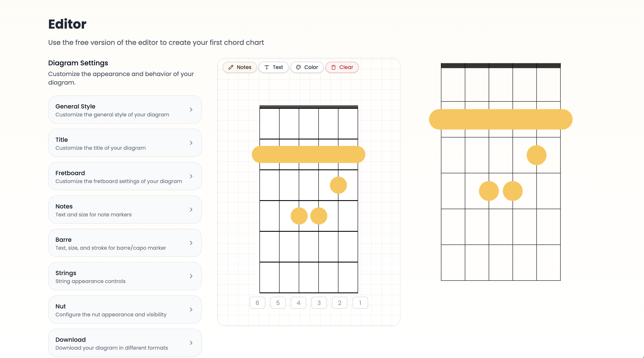The image size is (644, 358).
Task: Open the Nut configuration panel
Action: [x=125, y=310]
